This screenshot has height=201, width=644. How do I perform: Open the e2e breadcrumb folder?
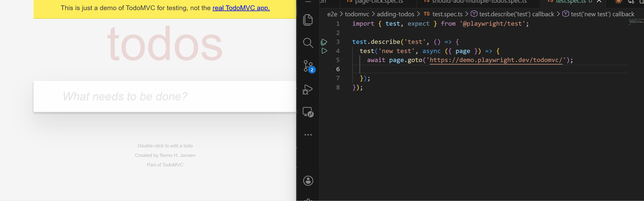pyautogui.click(x=332, y=14)
